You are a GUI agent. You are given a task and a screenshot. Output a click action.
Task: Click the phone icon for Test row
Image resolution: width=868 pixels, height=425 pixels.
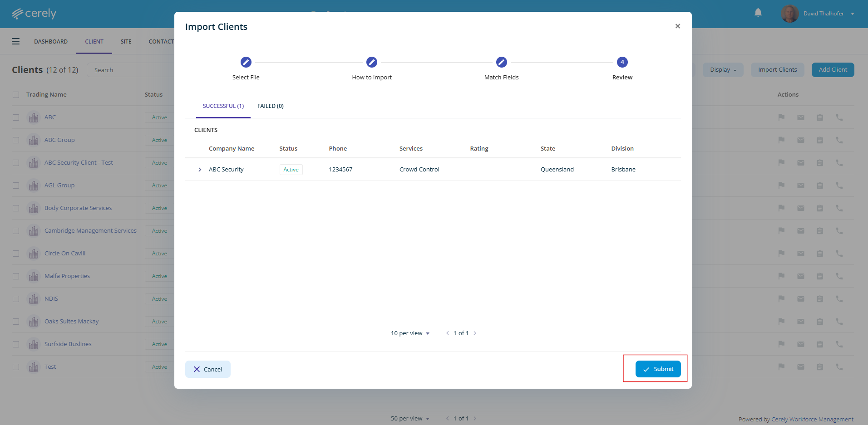839,367
